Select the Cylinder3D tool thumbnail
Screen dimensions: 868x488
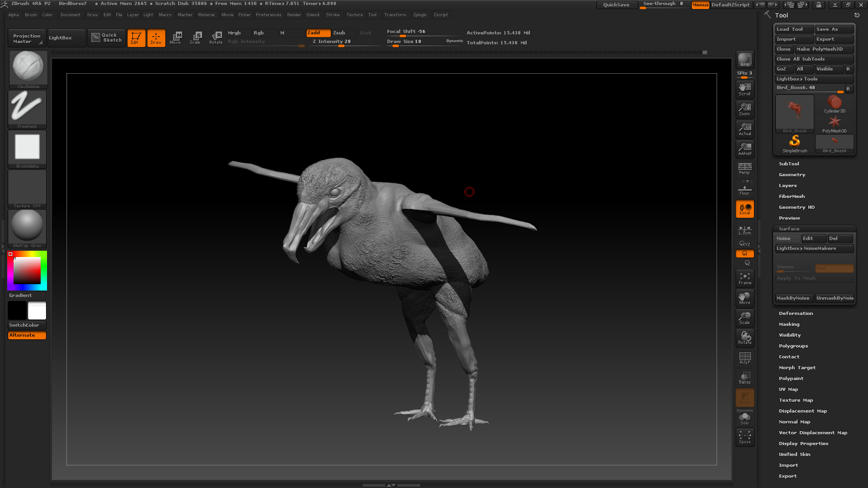tap(834, 104)
